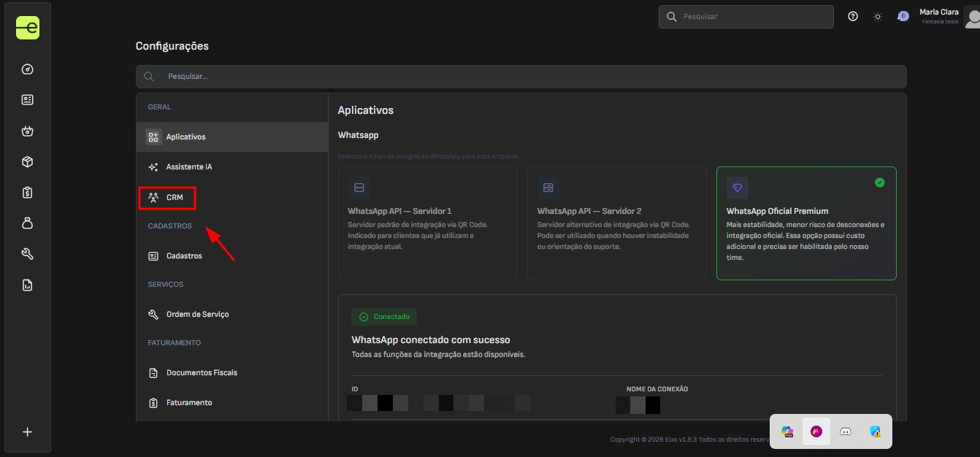Click the server icon on Servidor 1 card
The height and width of the screenshot is (457, 980).
[359, 188]
